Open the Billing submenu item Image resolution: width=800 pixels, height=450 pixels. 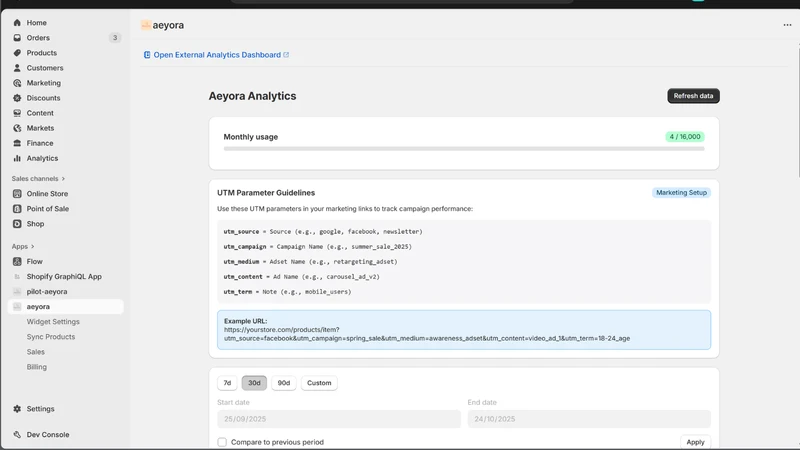tap(37, 367)
